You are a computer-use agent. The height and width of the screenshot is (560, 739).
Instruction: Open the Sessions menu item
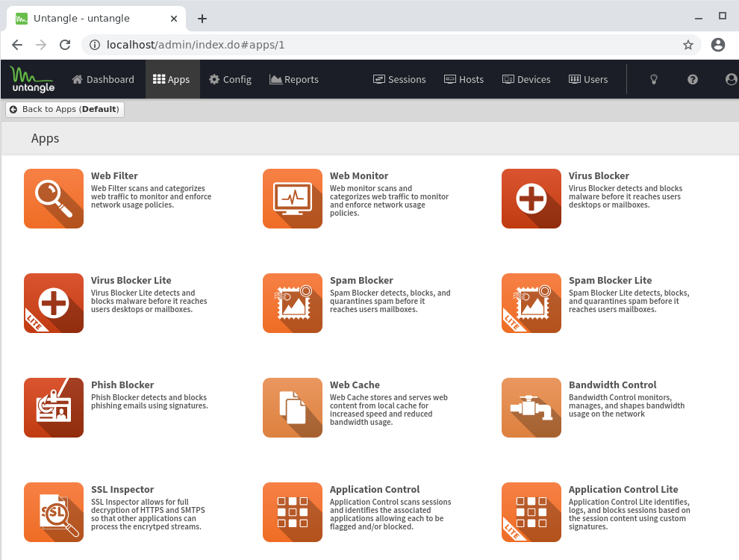399,79
